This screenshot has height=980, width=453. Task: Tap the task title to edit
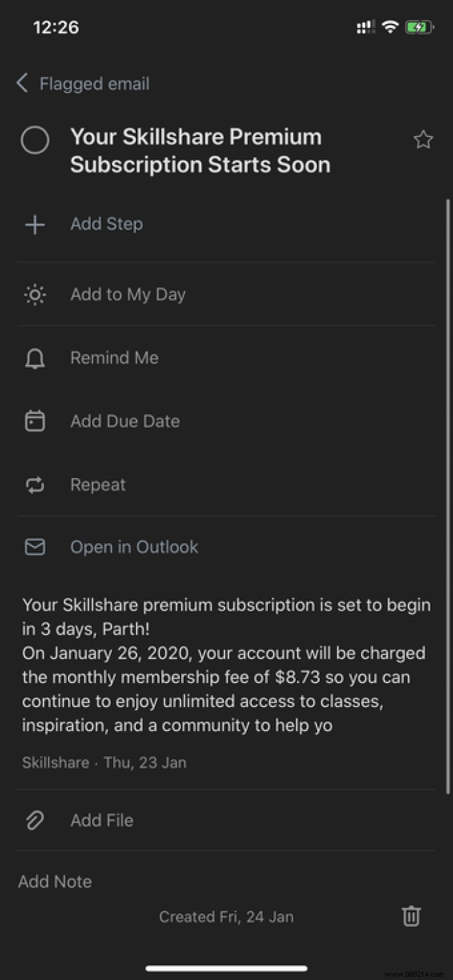point(200,151)
